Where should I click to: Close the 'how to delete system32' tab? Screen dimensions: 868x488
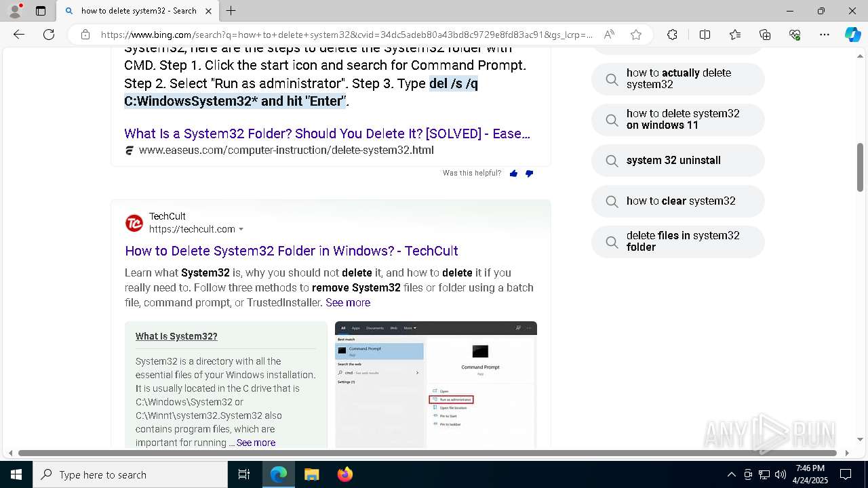click(208, 11)
